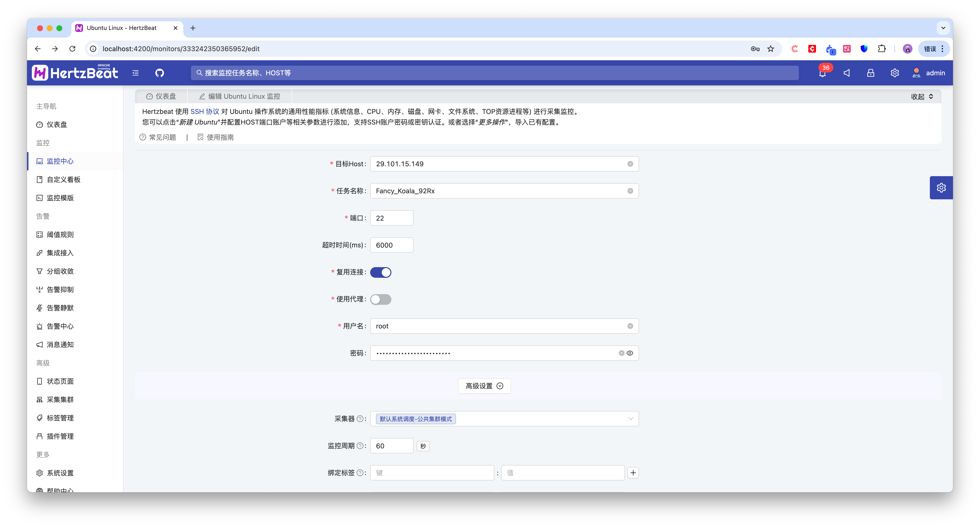The height and width of the screenshot is (528, 980).
Task: Click the lock screen icon in header
Action: coord(871,73)
